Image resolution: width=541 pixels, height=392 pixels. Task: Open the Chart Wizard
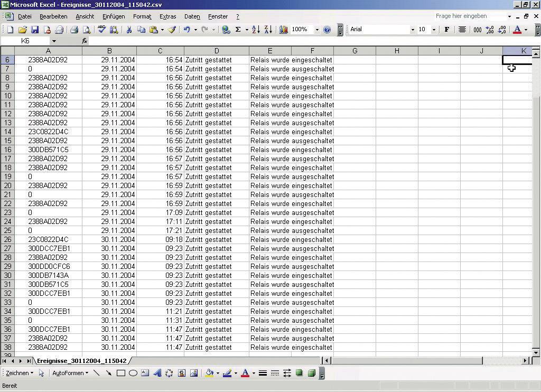coord(283,30)
